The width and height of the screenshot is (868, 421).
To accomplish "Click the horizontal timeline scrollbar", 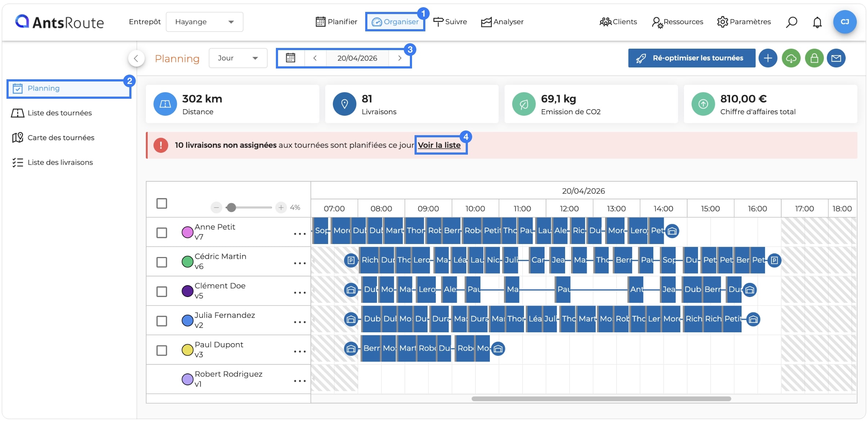I will tap(601, 399).
